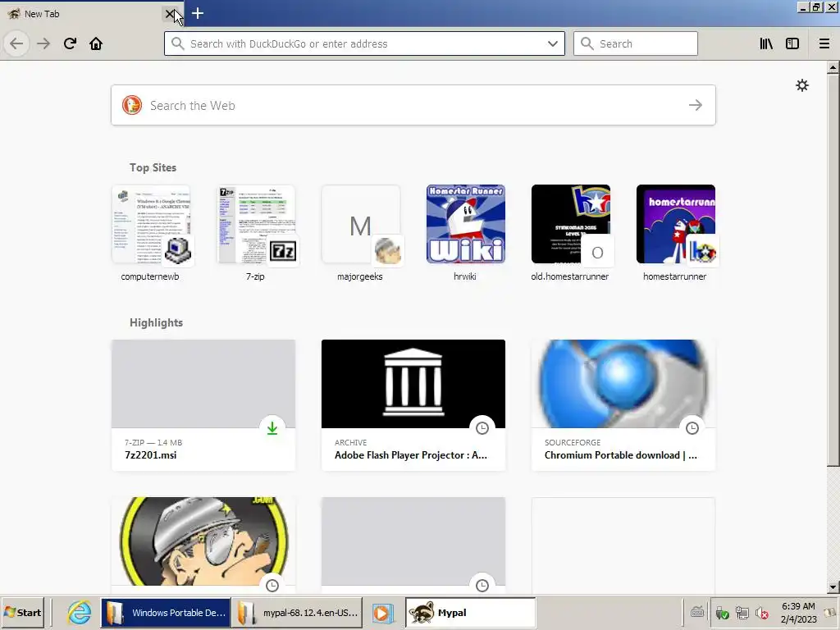Click the Search the Web field
This screenshot has height=630, width=840.
pyautogui.click(x=413, y=105)
